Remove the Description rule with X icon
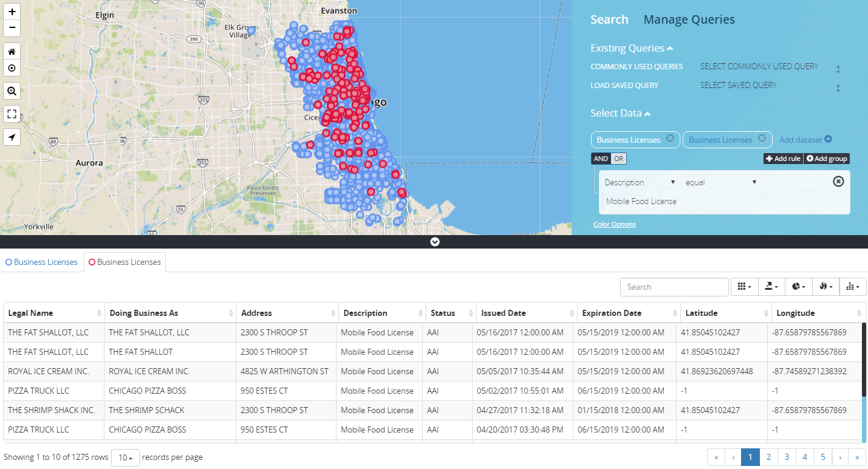 (838, 182)
